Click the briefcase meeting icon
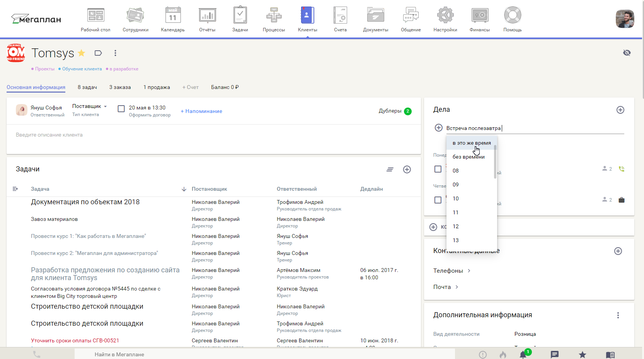The image size is (644, 359). coord(622,200)
